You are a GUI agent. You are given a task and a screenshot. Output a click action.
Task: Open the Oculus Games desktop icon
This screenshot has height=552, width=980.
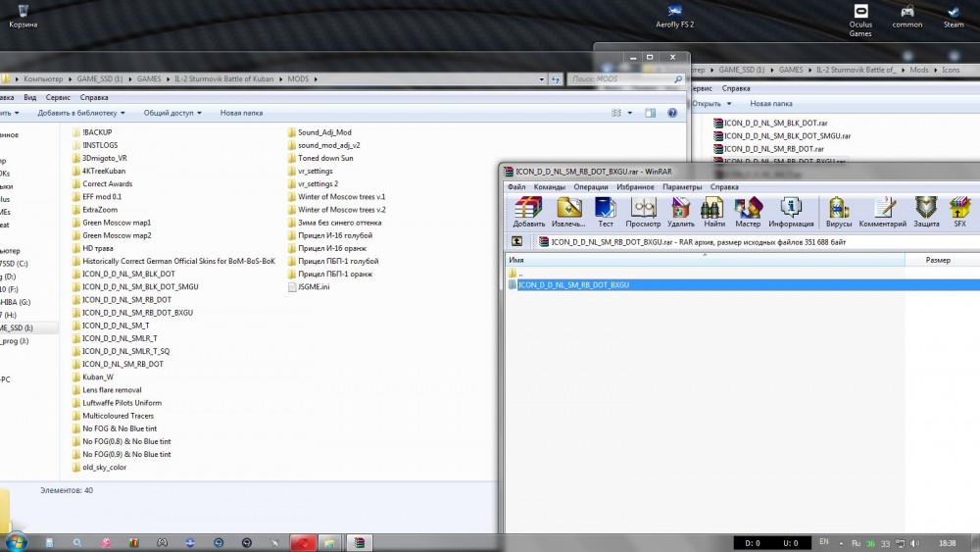pos(860,21)
